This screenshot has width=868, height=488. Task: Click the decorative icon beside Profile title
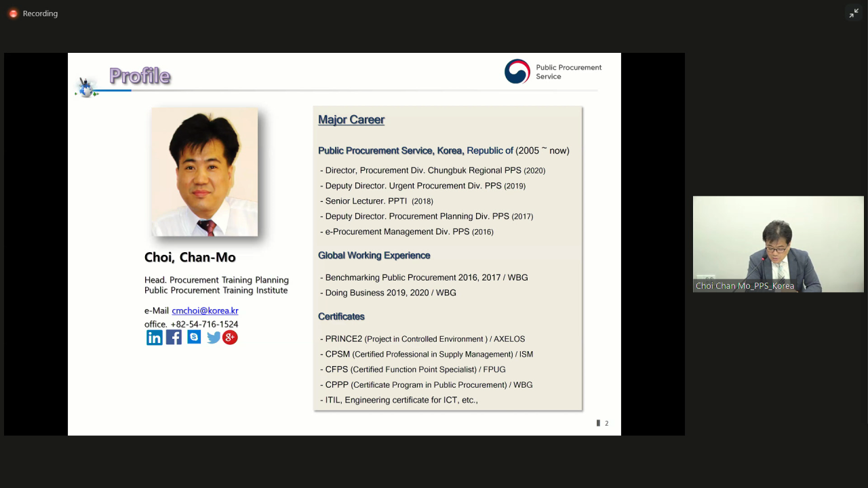pos(87,87)
